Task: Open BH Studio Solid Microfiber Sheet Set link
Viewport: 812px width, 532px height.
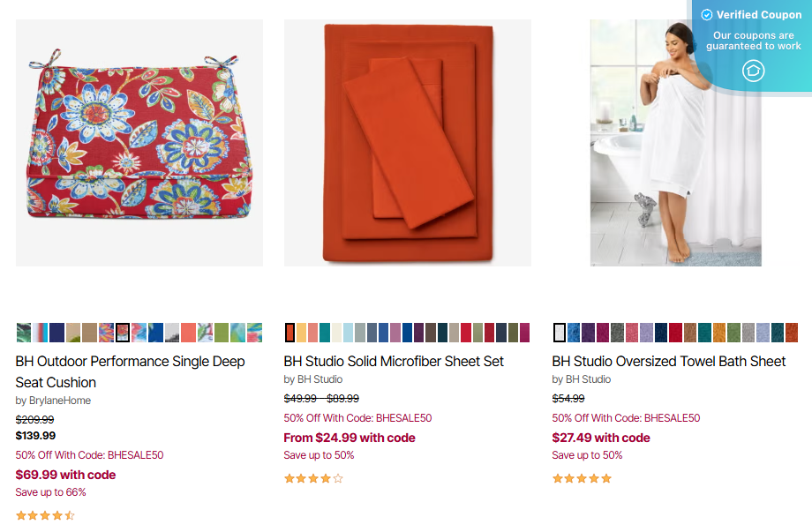Action: [x=394, y=361]
